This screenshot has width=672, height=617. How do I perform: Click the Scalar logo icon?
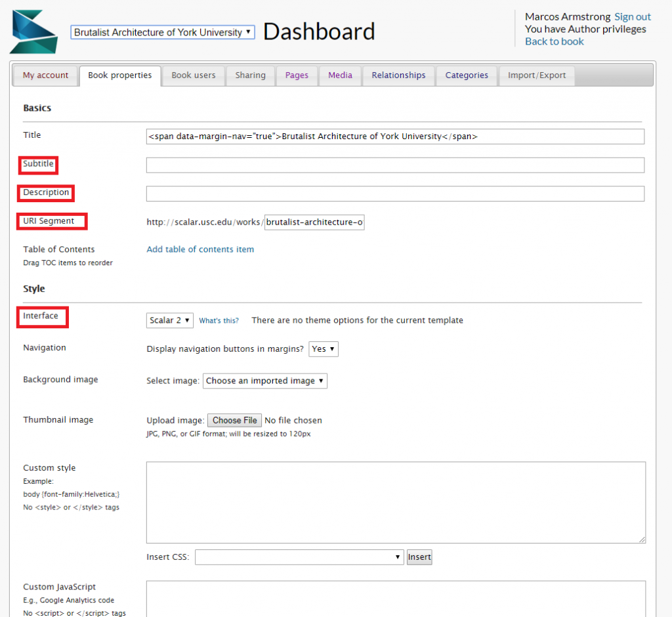tap(33, 32)
